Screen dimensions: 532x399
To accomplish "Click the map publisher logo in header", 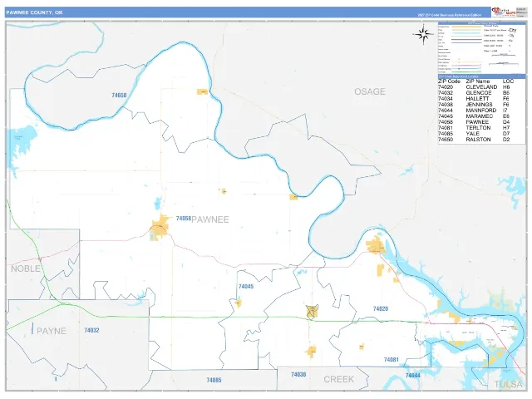I will tap(504, 12).
